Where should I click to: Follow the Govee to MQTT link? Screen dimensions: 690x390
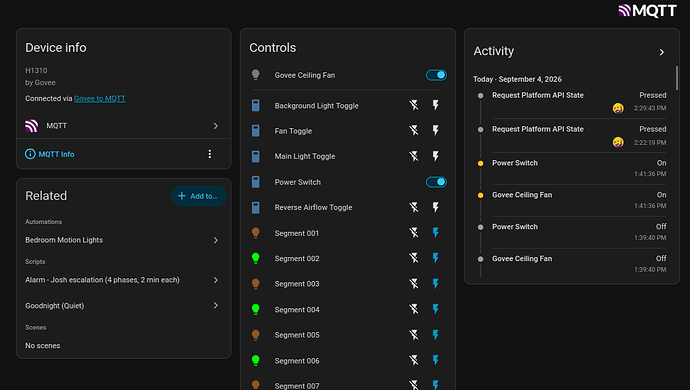[x=99, y=99]
